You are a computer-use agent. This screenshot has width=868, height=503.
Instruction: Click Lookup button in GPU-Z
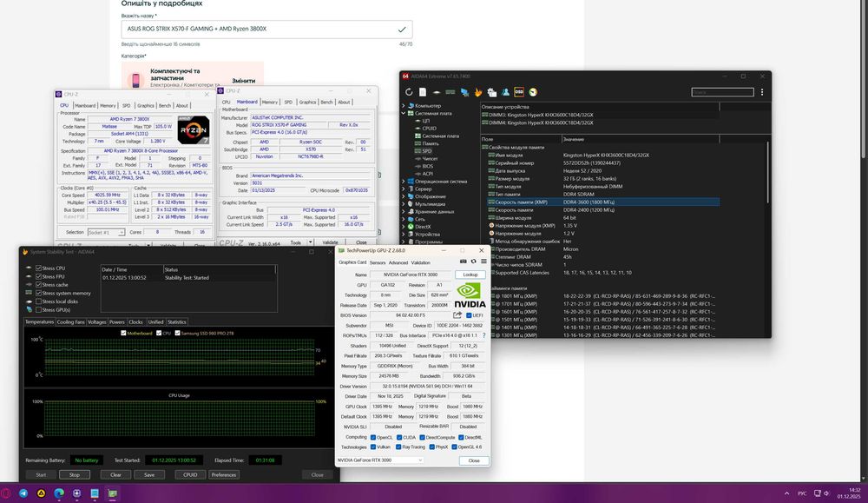pos(470,275)
